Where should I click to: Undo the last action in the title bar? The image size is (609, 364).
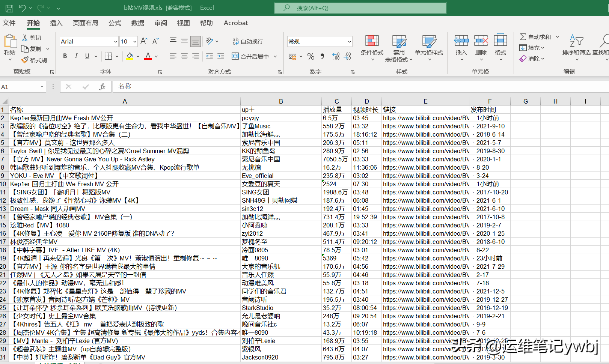pos(23,8)
